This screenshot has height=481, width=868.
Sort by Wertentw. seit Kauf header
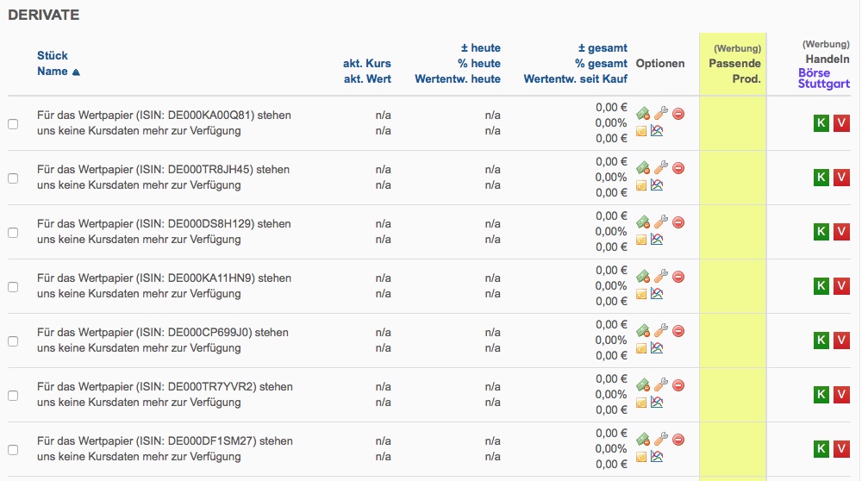[575, 78]
